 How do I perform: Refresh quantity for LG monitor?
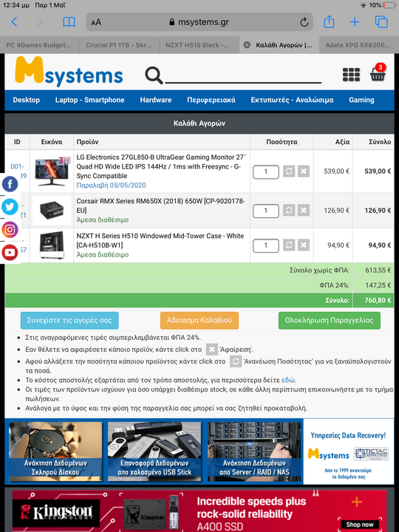click(x=289, y=171)
